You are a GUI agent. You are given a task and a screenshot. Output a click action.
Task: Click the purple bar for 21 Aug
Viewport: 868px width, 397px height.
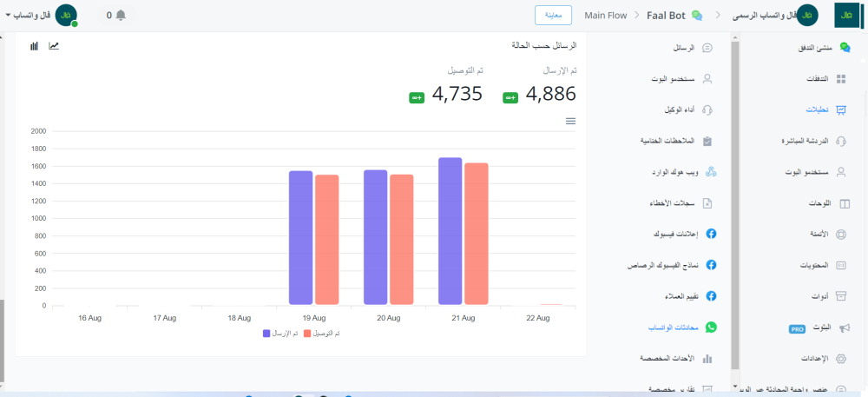[450, 231]
